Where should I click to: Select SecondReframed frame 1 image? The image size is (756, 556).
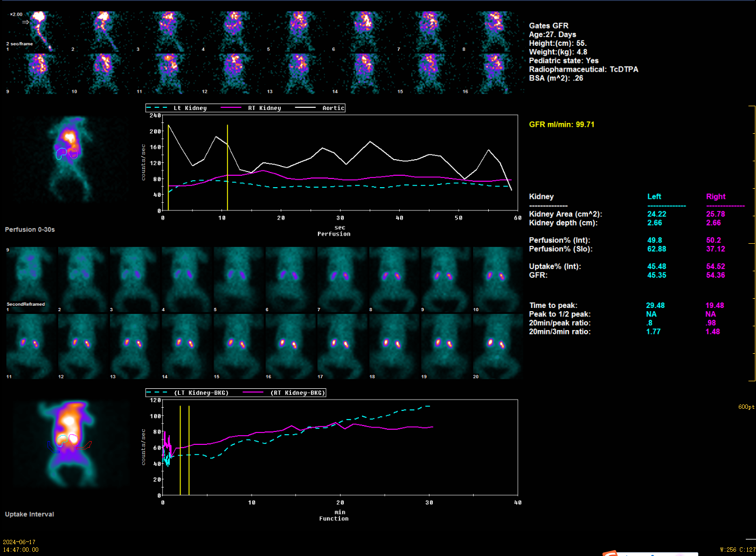point(31,279)
